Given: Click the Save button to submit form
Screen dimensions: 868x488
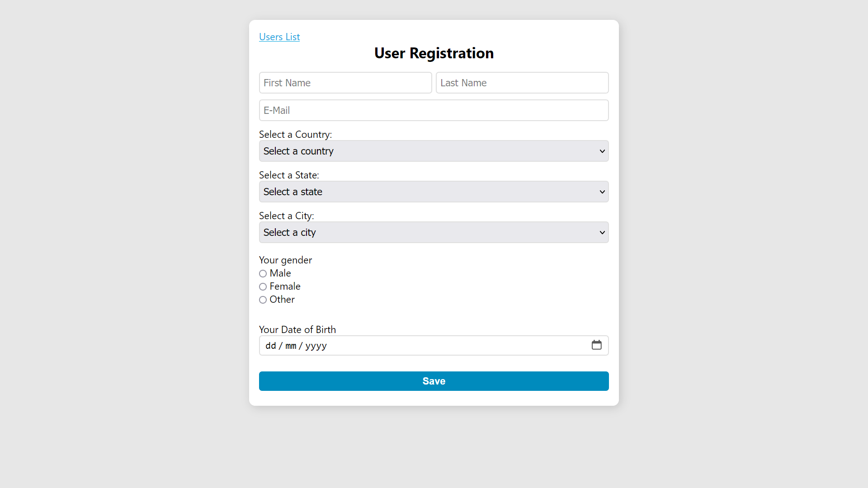Looking at the screenshot, I should (434, 381).
